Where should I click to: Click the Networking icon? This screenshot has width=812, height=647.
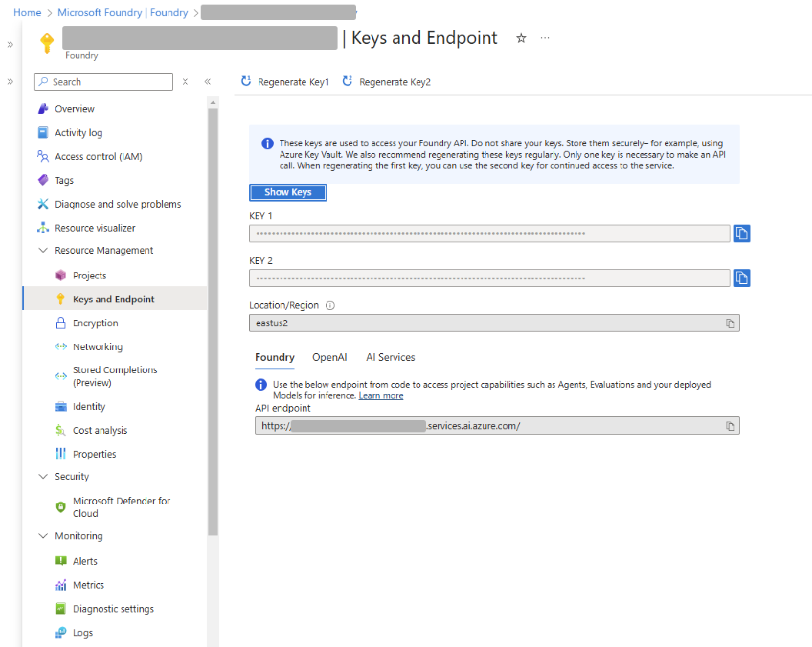click(61, 346)
